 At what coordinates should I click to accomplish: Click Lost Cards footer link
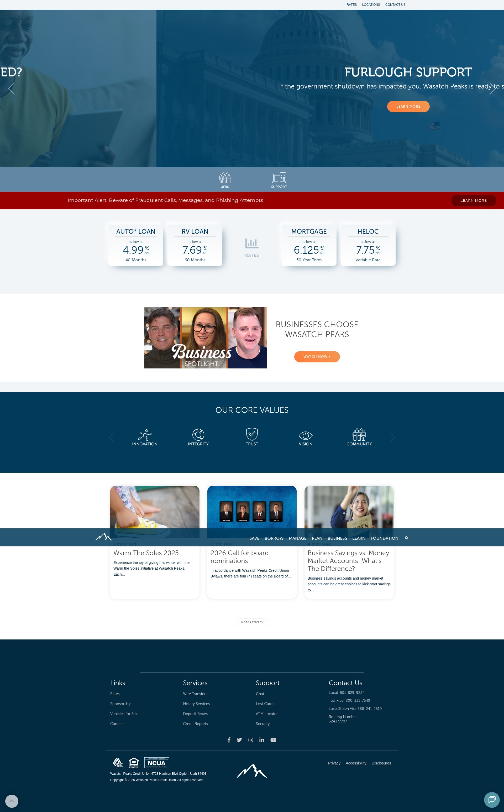pyautogui.click(x=265, y=704)
